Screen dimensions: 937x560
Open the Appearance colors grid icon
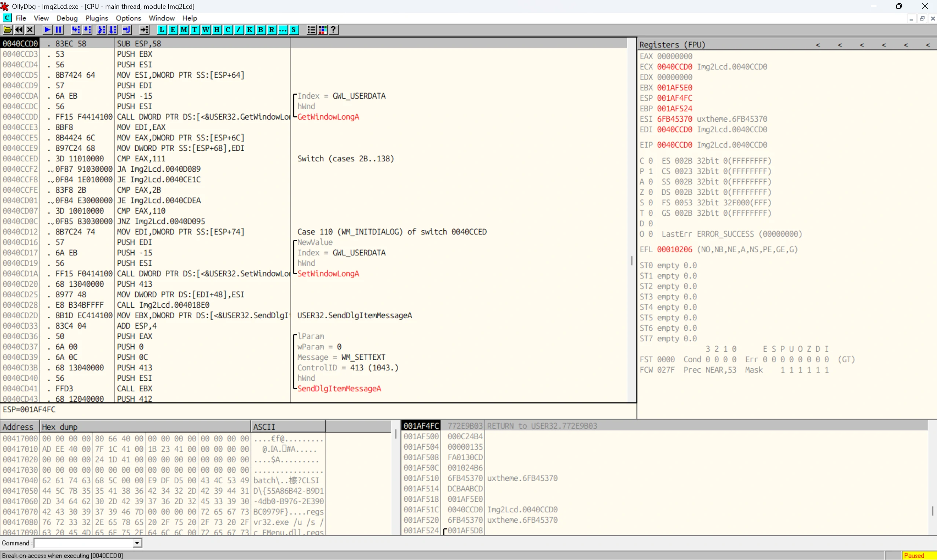click(x=322, y=30)
